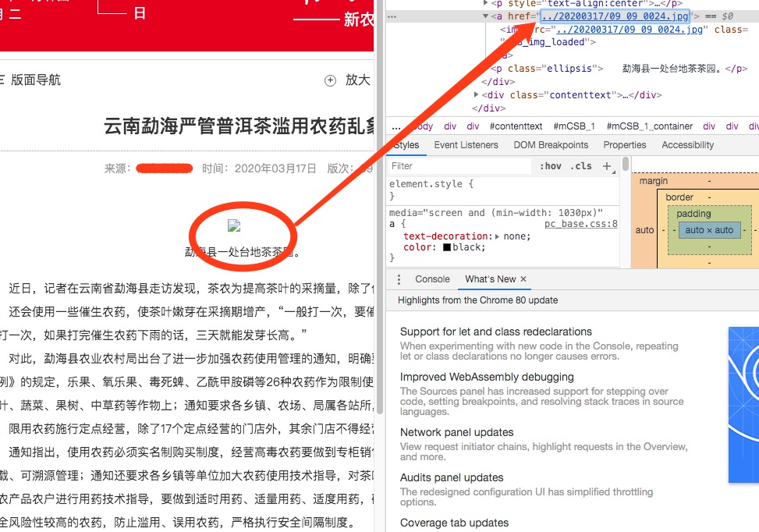Click the Chrome 80 update illustration
Viewport: 759px width, 532px height.
[x=743, y=405]
